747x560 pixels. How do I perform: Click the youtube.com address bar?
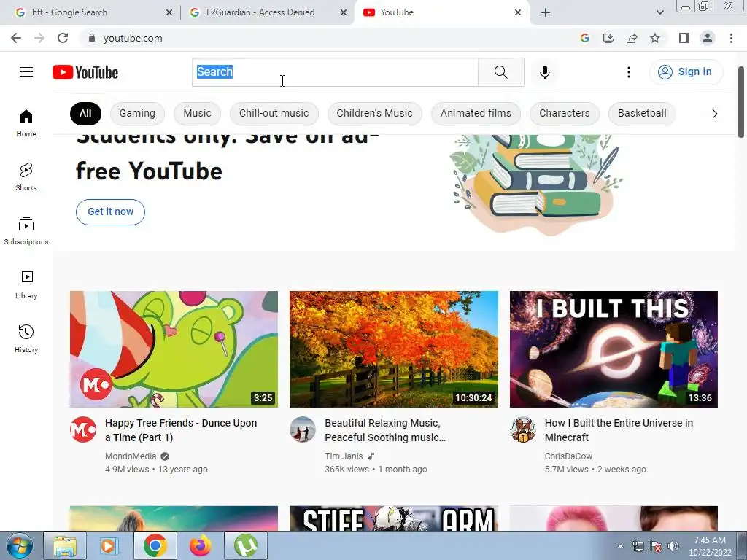coord(329,38)
